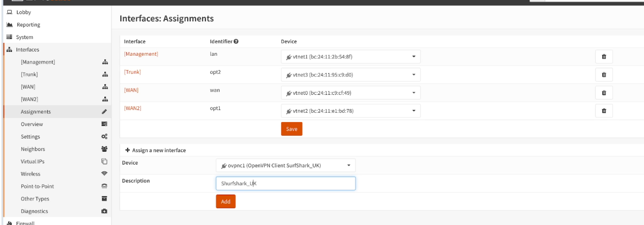The height and width of the screenshot is (225, 644).
Task: Click the phone icon beside Point-to-Point
Action: click(104, 186)
